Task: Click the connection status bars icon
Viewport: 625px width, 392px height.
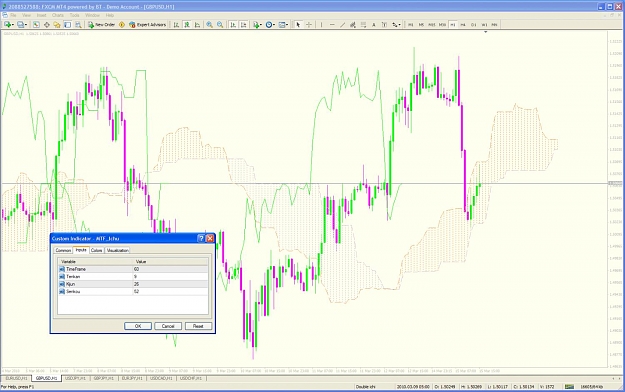Action: tap(569, 387)
